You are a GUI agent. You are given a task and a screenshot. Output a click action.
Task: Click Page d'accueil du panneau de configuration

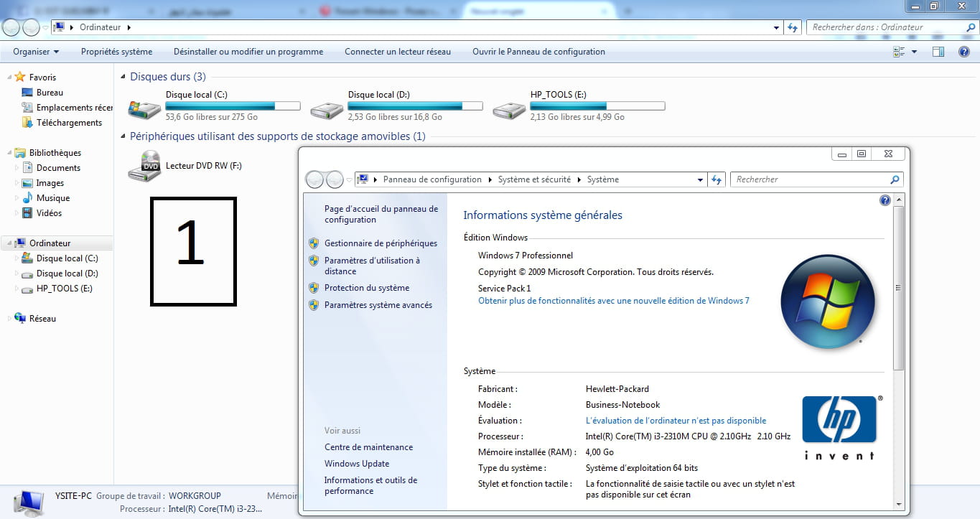click(381, 214)
